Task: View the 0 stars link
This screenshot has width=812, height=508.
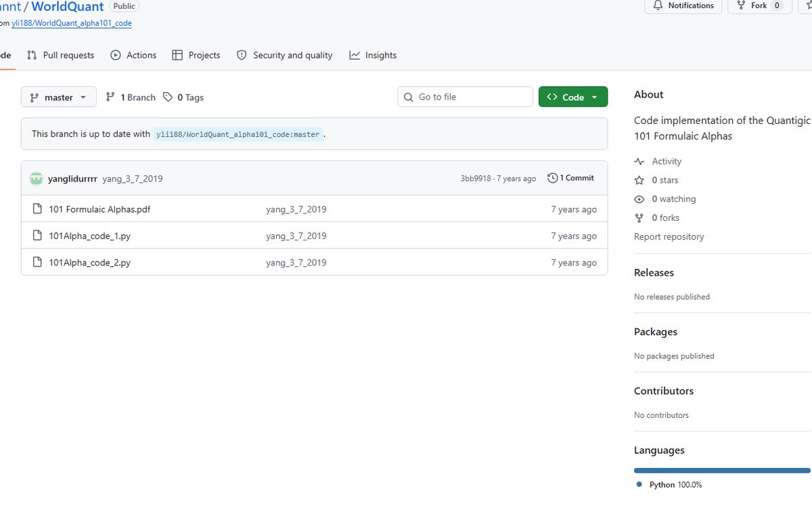Action: [x=656, y=180]
